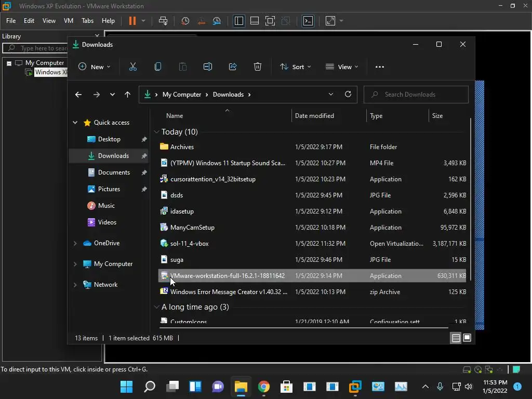
Task: Select the ManyCamSetup application file
Action: pyautogui.click(x=312, y=228)
